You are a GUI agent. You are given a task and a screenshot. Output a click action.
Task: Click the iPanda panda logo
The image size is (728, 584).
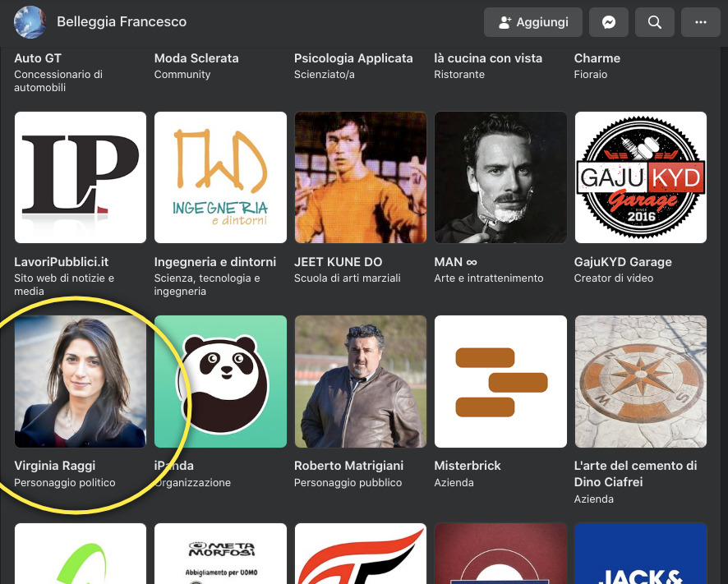tap(220, 381)
